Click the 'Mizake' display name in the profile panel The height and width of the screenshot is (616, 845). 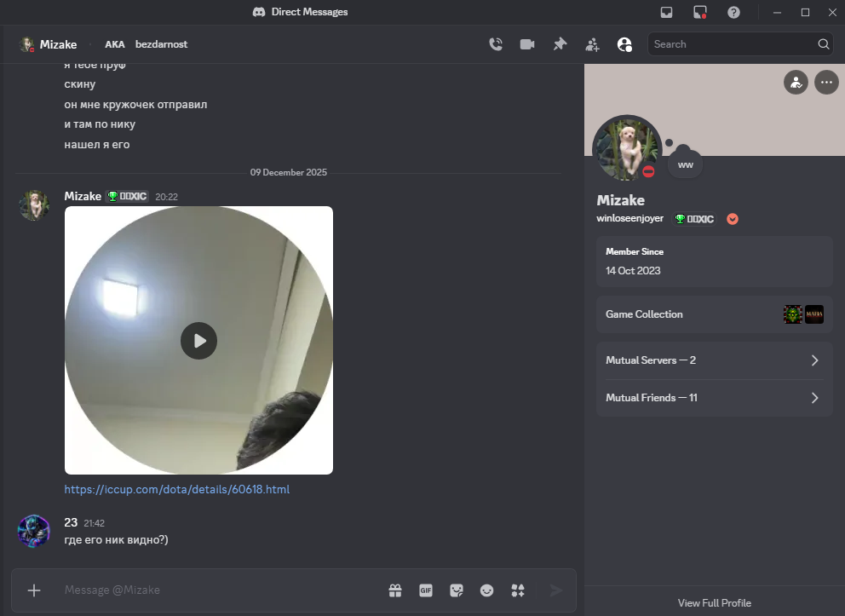tap(621, 200)
